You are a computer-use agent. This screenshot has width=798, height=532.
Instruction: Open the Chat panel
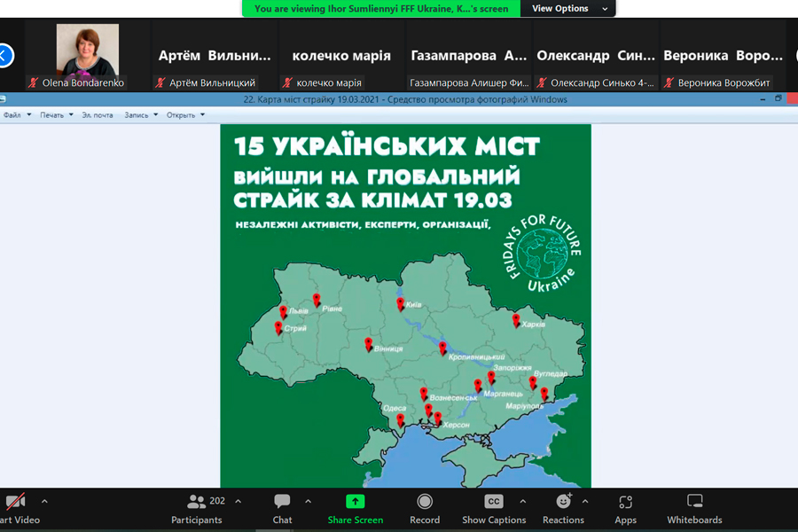282,502
